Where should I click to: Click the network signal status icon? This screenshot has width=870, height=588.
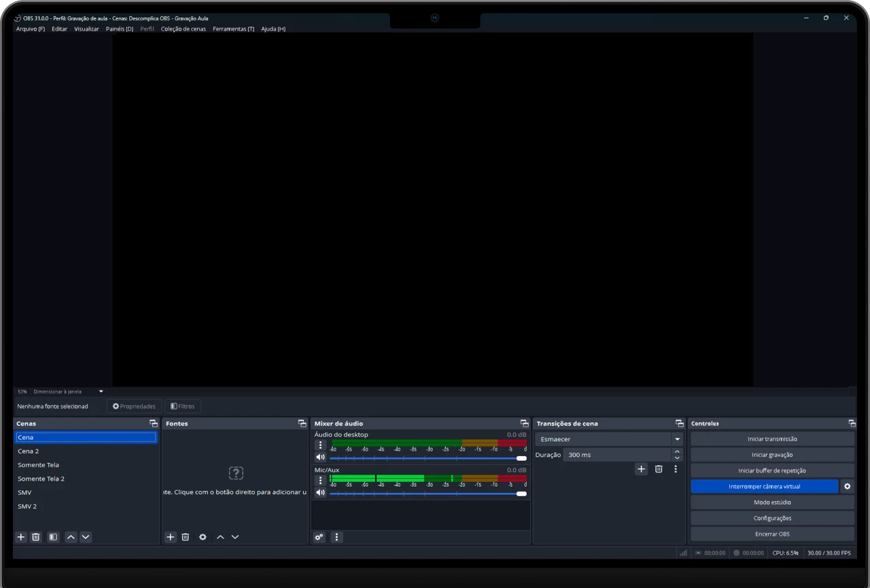point(683,553)
